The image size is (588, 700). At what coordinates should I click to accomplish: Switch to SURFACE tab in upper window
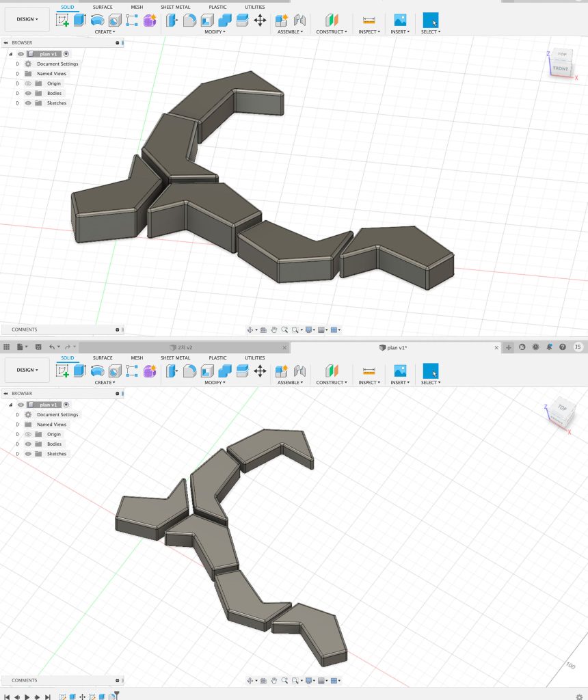tap(103, 7)
